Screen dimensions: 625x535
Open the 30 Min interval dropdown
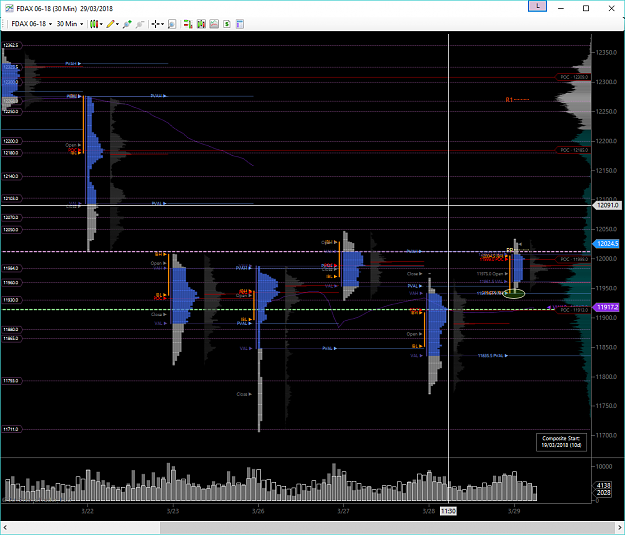tap(70, 24)
